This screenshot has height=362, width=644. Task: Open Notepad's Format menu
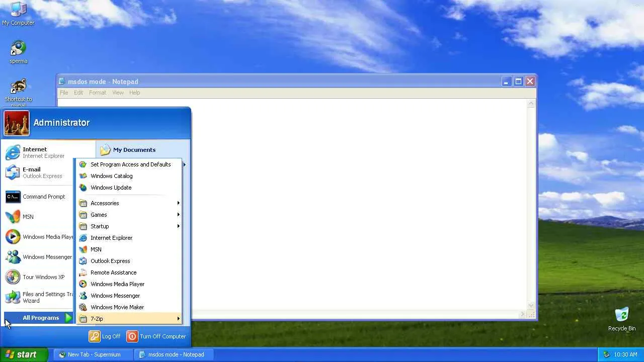click(x=98, y=93)
